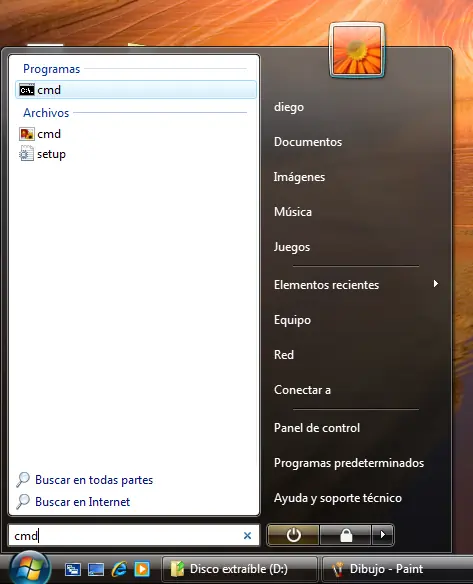Screen dimensions: 473x584
Task: Open the cmd program result
Action: [x=136, y=90]
